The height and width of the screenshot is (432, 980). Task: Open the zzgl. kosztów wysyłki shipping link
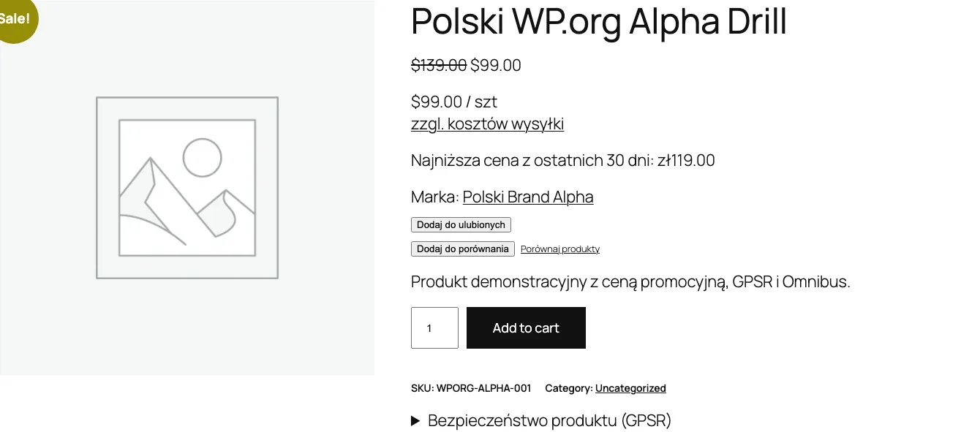click(x=487, y=124)
